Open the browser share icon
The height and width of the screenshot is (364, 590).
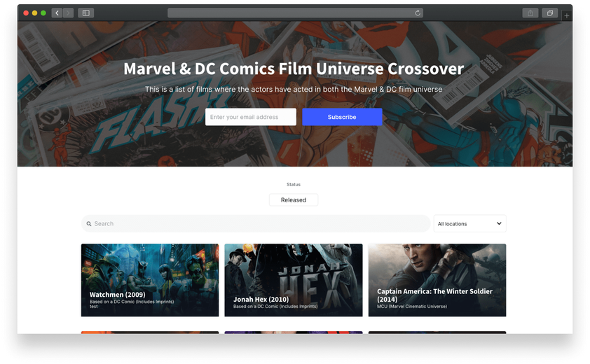tap(530, 13)
